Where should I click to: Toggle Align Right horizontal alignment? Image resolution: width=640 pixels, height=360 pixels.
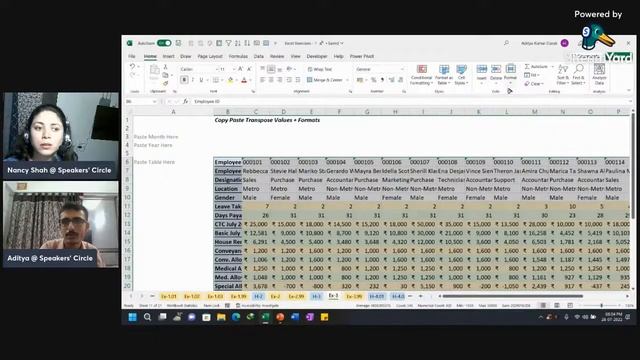280,80
